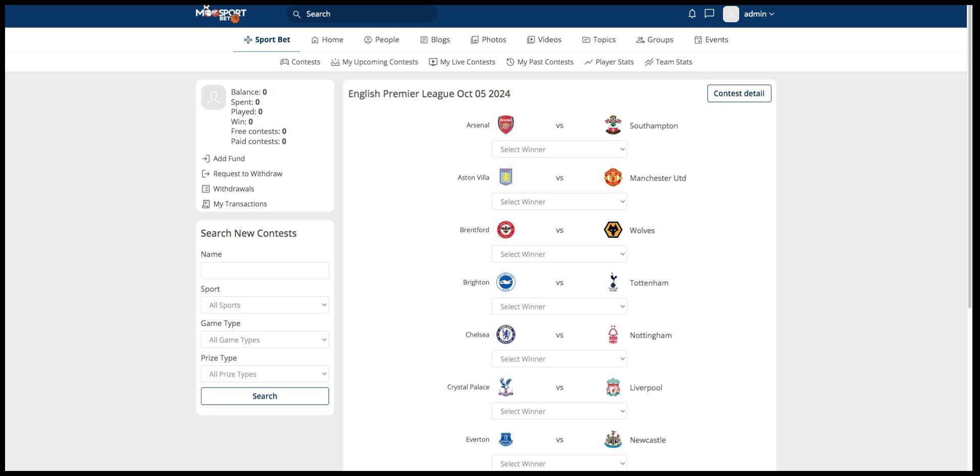Click the Contest detail button
The width and height of the screenshot is (980, 476).
pos(739,93)
